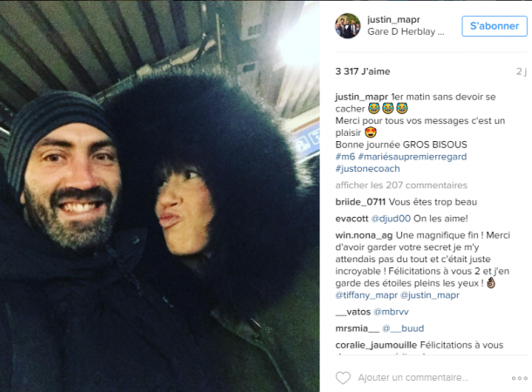
Task: Open coralie_jaumouille commenter profile
Action: (x=376, y=345)
